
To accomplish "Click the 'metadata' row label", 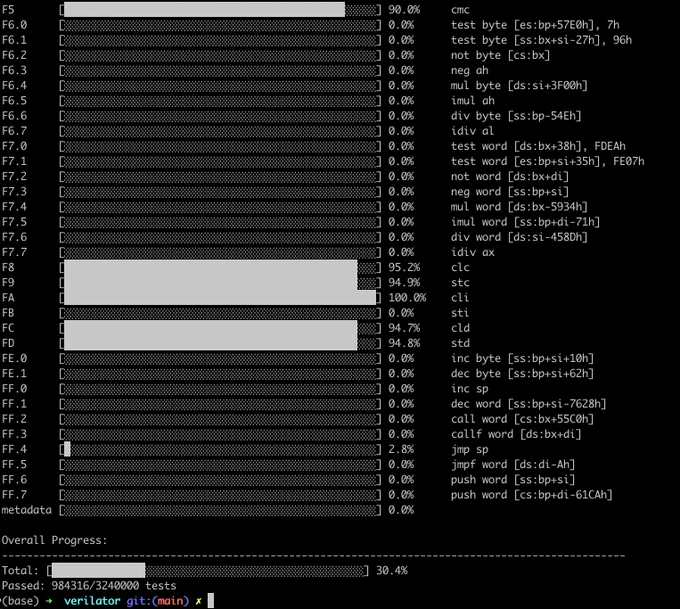I will click(x=26, y=510).
